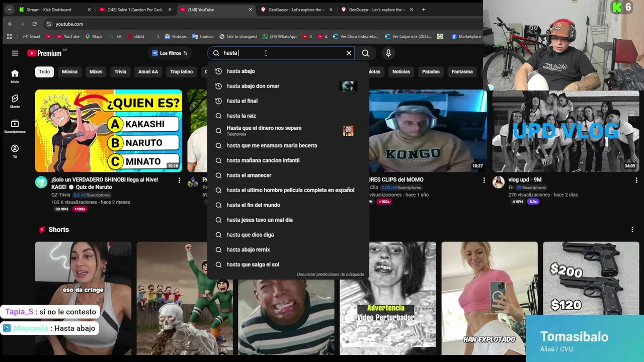Choose suggestion 'hasta que dios diga'
This screenshot has width=644, height=362.
coord(287,234)
